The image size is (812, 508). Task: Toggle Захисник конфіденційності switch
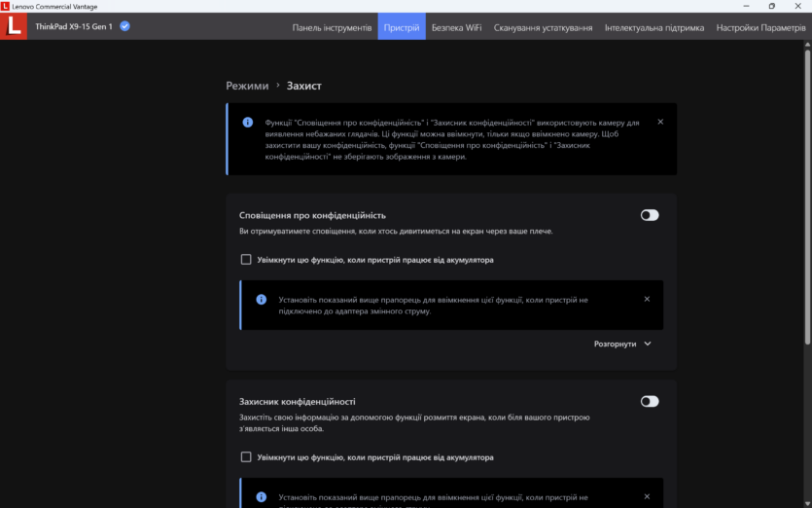pyautogui.click(x=650, y=401)
